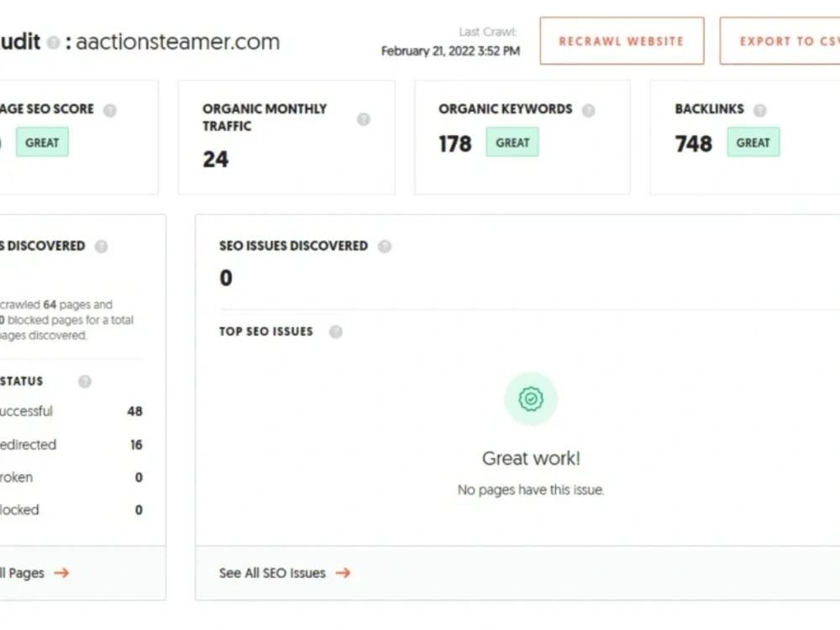Viewport: 840px width, 630px height.
Task: Click the domain aactionsteamer.com title
Action: 178,42
